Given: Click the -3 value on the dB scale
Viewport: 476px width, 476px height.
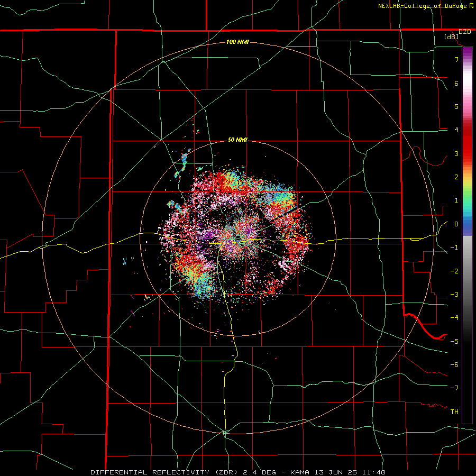Looking at the screenshot, I should pos(454,295).
